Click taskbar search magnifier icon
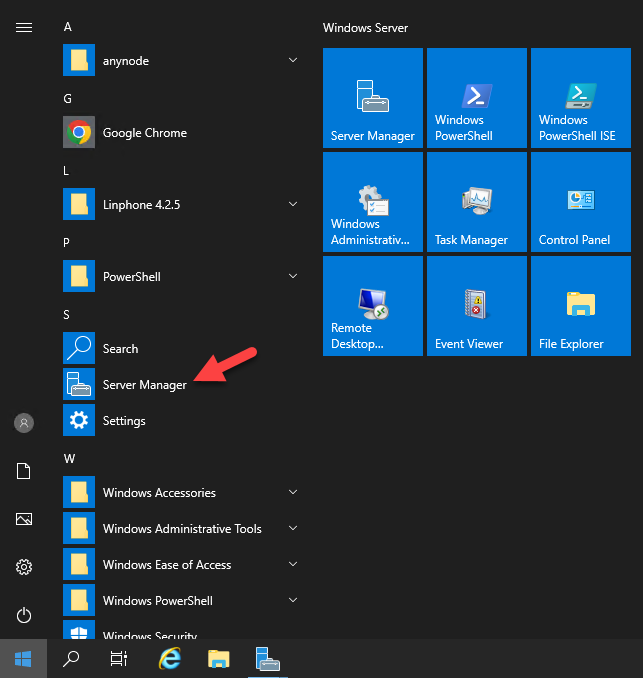This screenshot has width=643, height=678. (71, 659)
